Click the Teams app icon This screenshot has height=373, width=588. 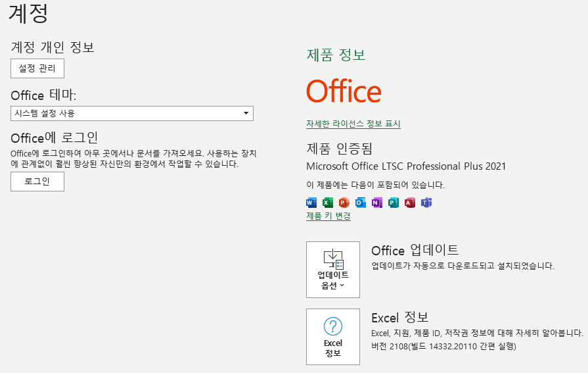426,203
